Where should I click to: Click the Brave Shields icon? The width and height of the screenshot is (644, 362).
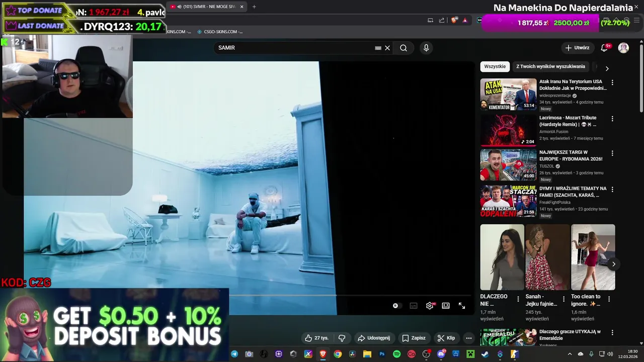(454, 20)
